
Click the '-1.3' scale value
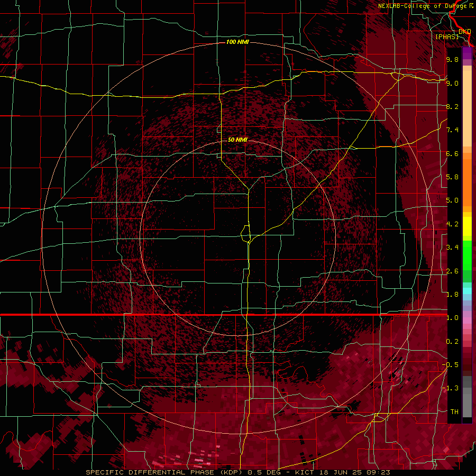pos(450,388)
